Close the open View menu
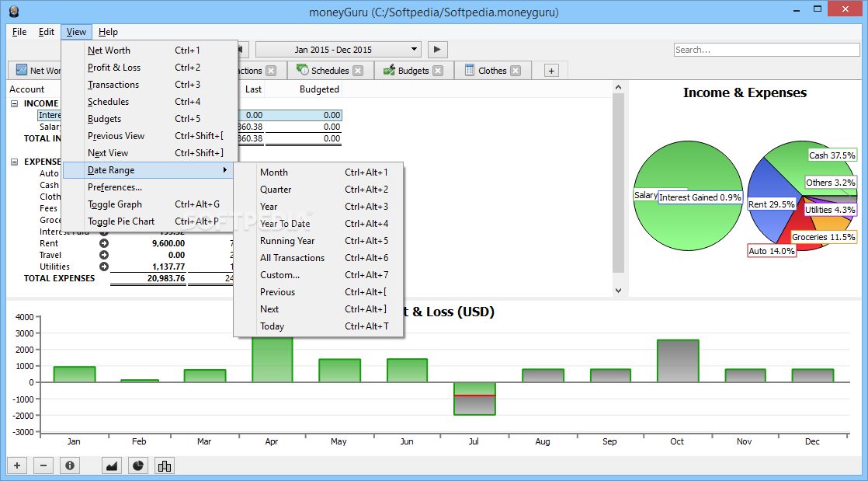The height and width of the screenshot is (481, 868). [76, 32]
